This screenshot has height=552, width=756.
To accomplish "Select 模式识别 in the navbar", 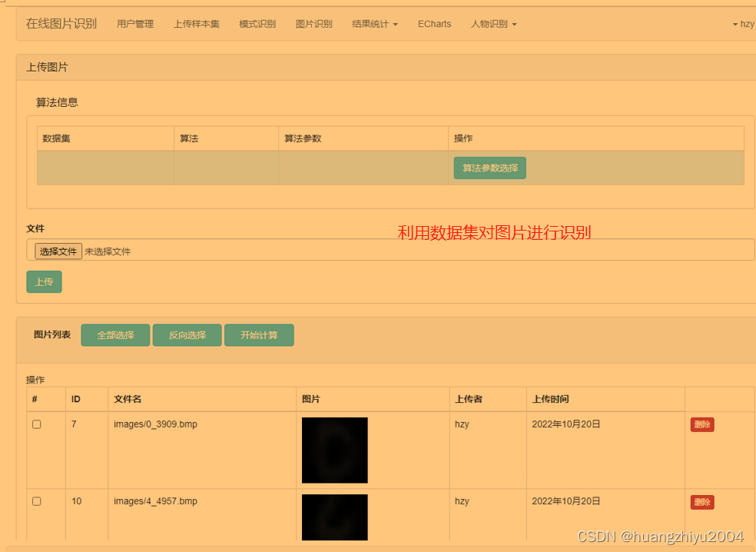I will [257, 24].
